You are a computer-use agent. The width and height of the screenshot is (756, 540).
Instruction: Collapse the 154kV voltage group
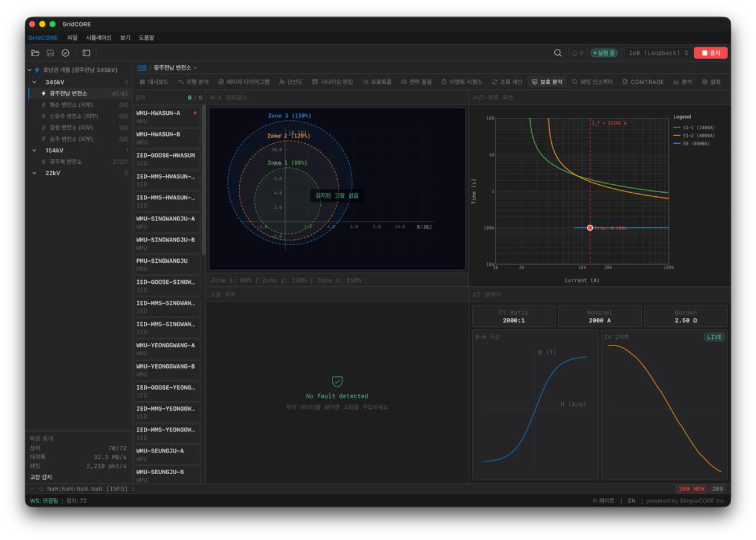coord(34,150)
